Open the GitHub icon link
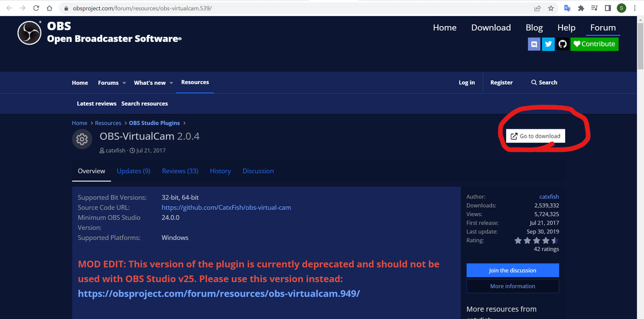The height and width of the screenshot is (319, 644). [562, 44]
